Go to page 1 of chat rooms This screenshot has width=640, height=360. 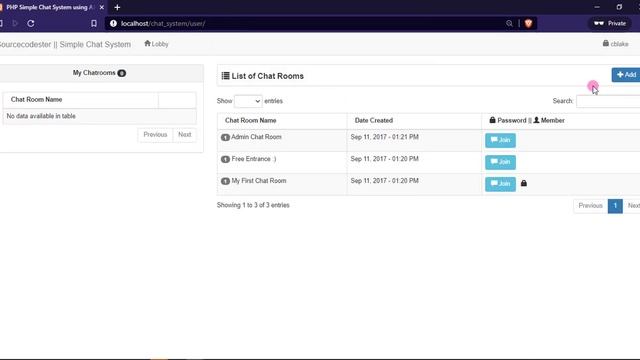pos(615,206)
